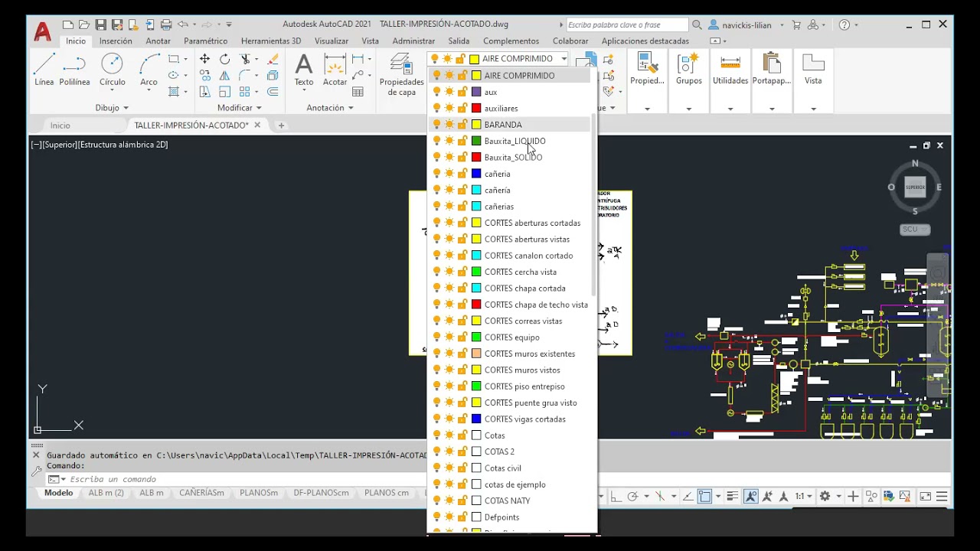This screenshot has width=980, height=551.
Task: Expand the Portapap... ribbon panel
Action: pyautogui.click(x=771, y=109)
